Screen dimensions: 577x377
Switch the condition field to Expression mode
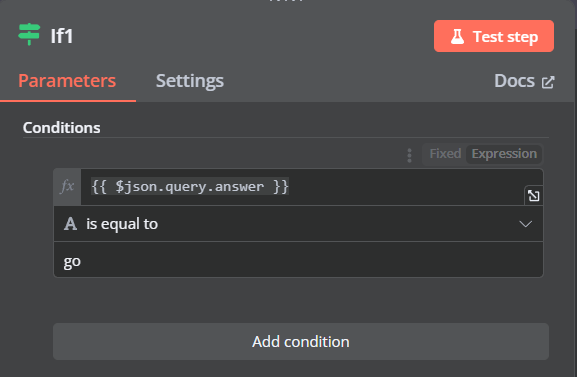tap(504, 154)
